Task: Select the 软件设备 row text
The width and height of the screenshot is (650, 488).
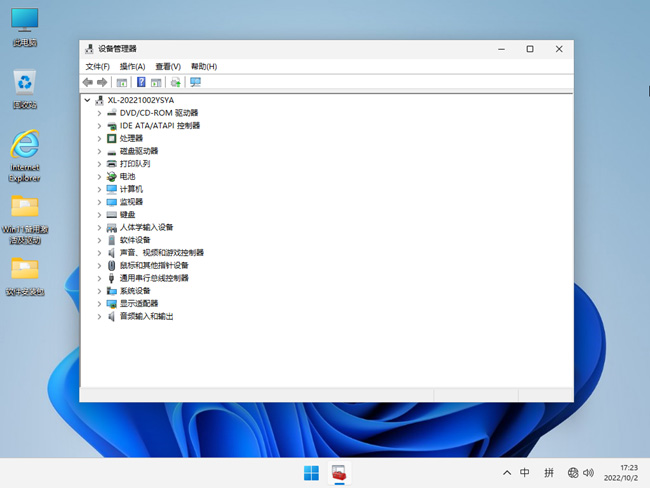Action: (x=135, y=240)
